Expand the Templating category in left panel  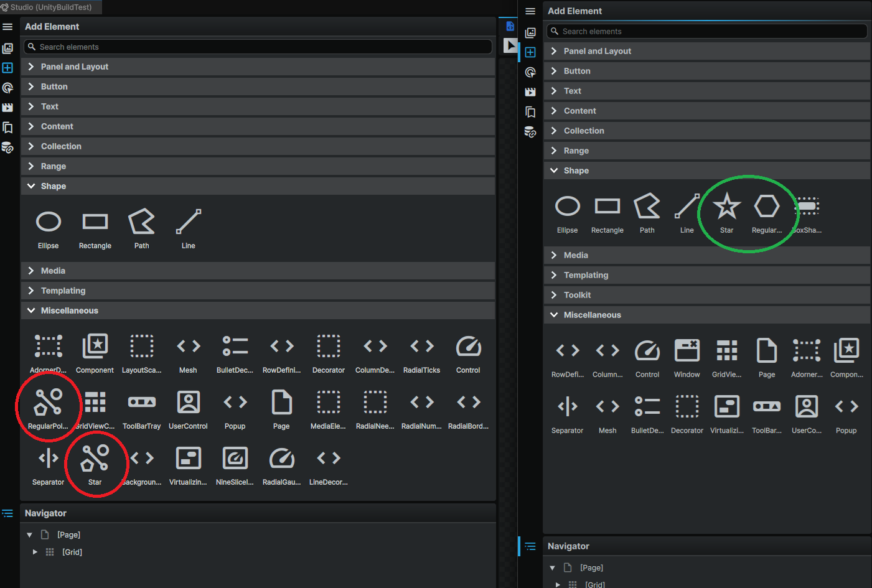(x=258, y=291)
